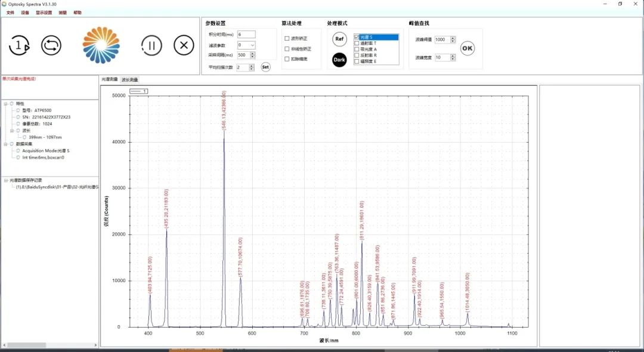644x352 pixels.
Task: Enable 非线性矫正 nonlinearity correction checkbox
Action: tap(287, 49)
